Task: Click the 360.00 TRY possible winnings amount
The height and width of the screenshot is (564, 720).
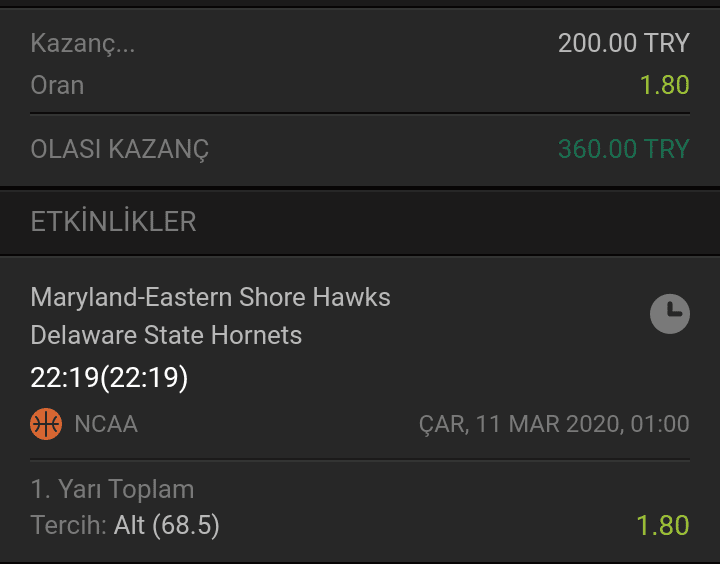Action: pyautogui.click(x=624, y=149)
